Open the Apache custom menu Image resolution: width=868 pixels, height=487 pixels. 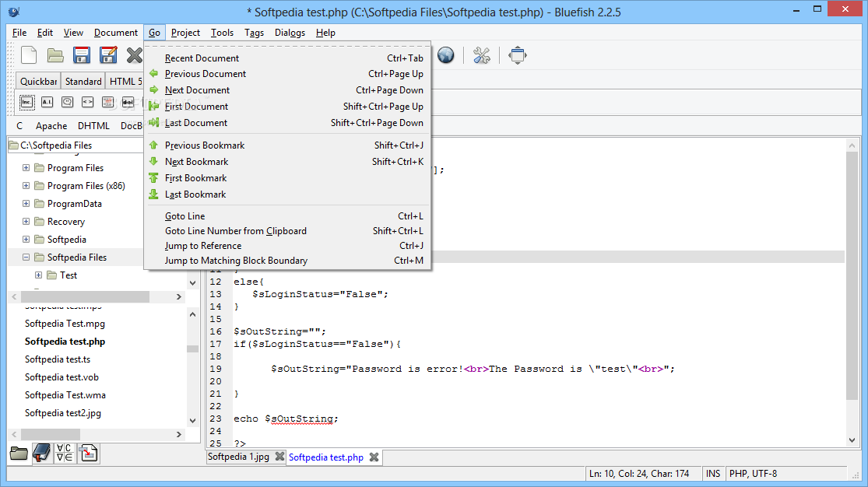(51, 126)
